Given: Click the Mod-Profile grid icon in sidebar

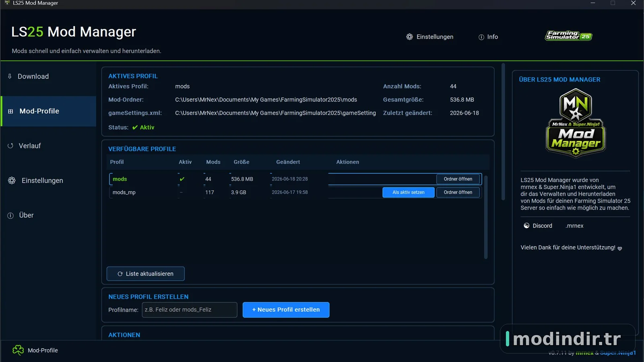Looking at the screenshot, I should pyautogui.click(x=10, y=111).
